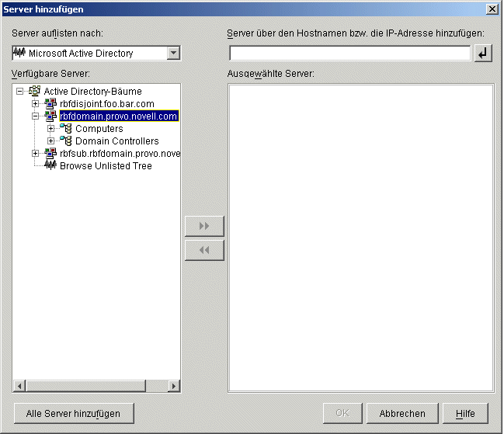Close the Server hinzufügen dialog
The image size is (504, 434).
[x=492, y=9]
